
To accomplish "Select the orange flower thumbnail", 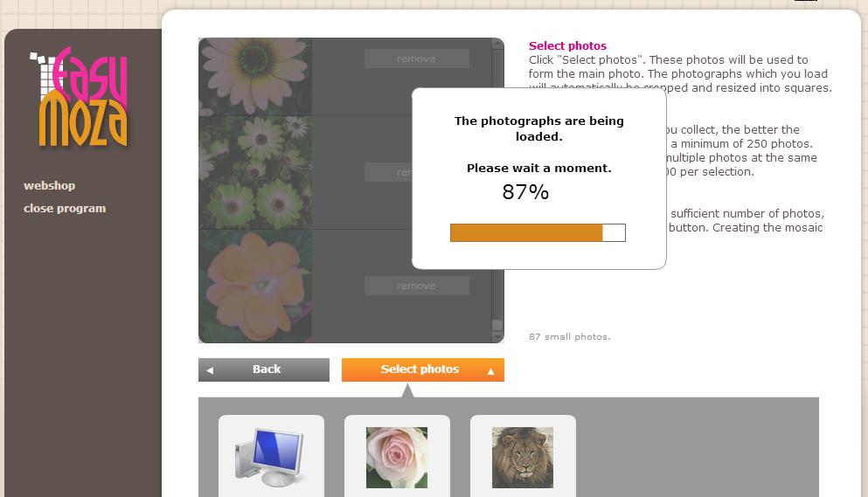I will (x=255, y=286).
